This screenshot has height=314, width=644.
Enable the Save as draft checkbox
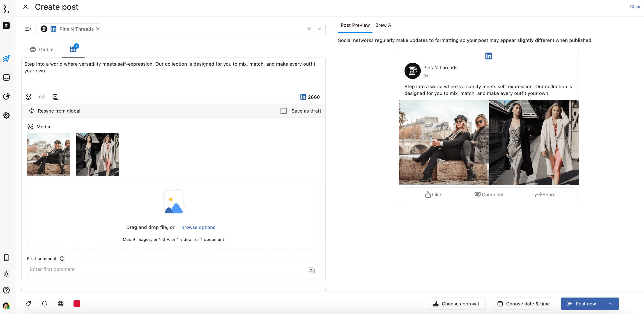(x=283, y=111)
